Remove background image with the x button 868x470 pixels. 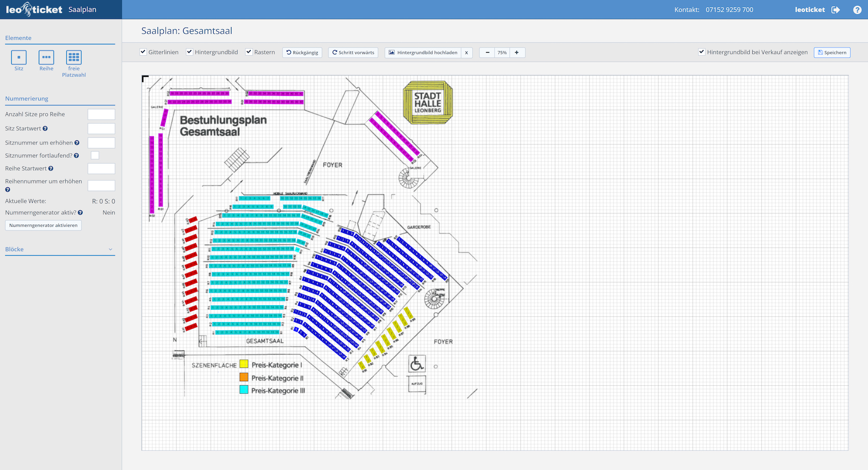[466, 53]
